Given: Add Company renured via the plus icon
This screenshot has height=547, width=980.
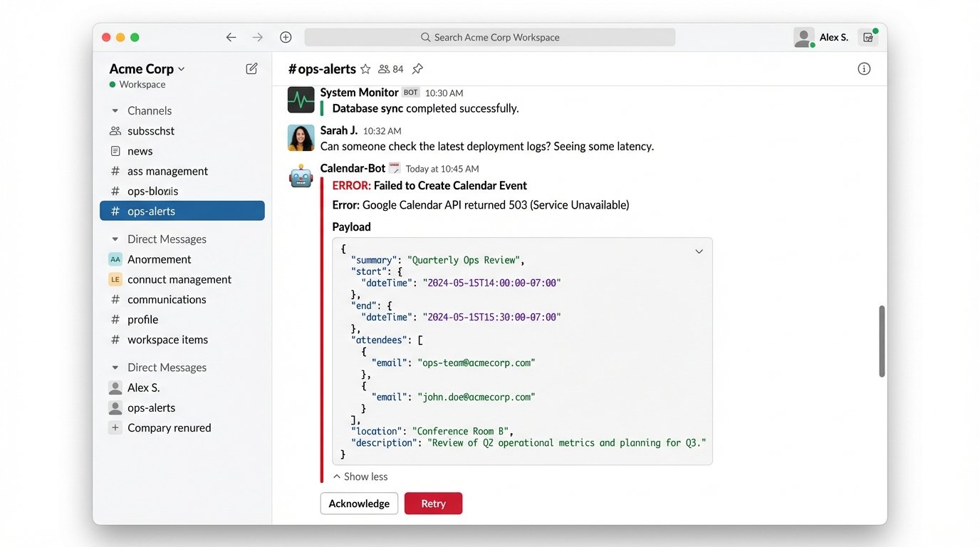Looking at the screenshot, I should click(115, 427).
